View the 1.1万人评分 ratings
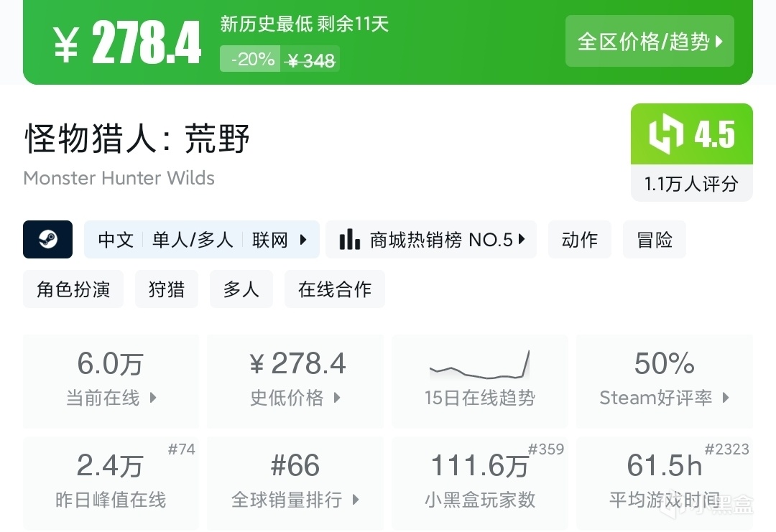This screenshot has height=532, width=776. tap(691, 184)
